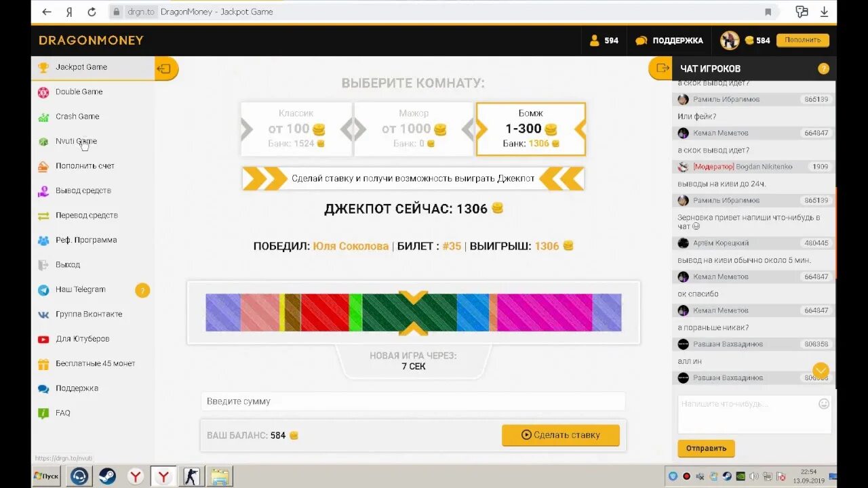Collapse the players chat panel
868x488 pixels.
coord(660,68)
